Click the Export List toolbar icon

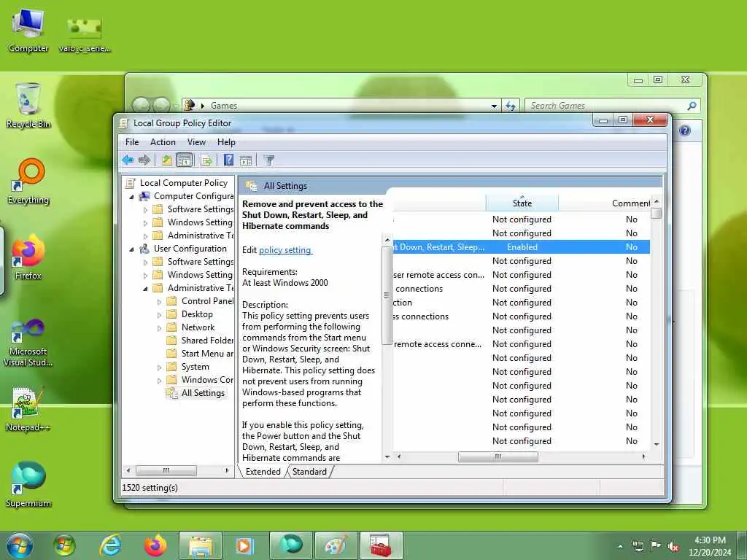click(x=206, y=160)
